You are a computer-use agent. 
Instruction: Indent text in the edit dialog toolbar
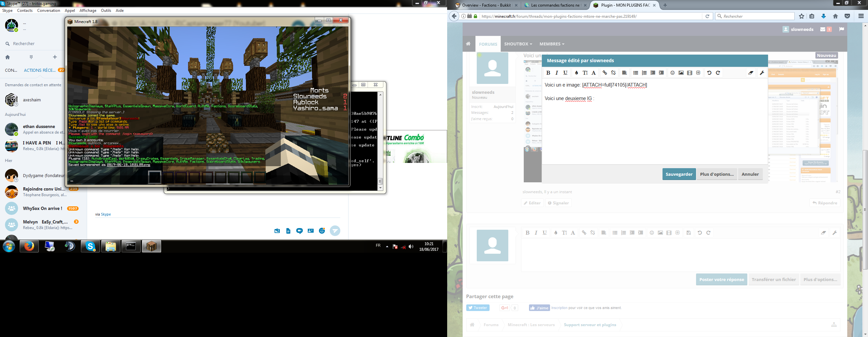pos(662,73)
